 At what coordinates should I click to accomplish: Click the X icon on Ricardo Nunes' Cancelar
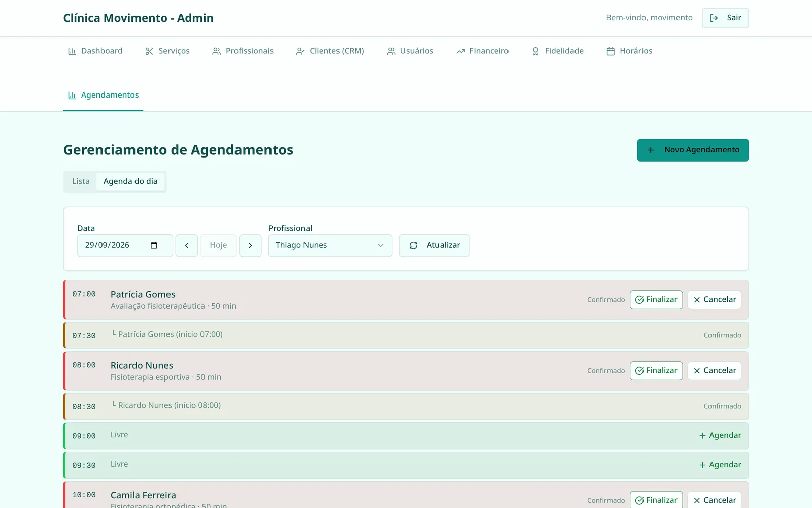pos(697,371)
